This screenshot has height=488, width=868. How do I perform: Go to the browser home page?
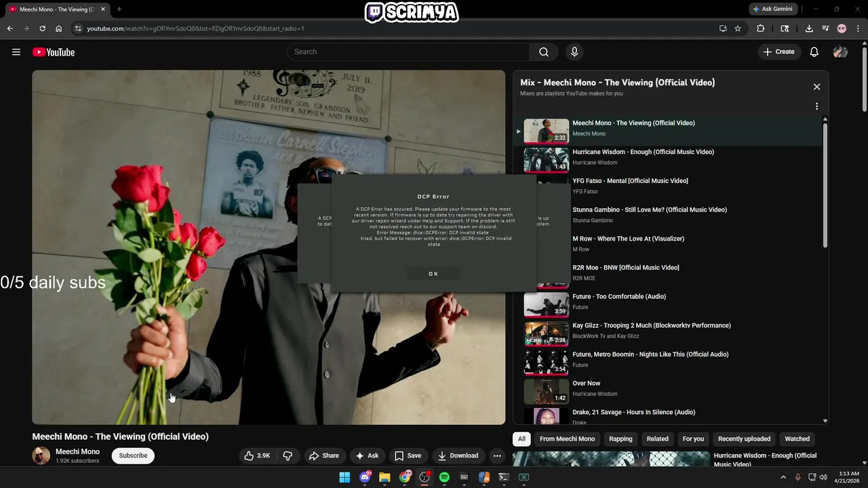[x=58, y=28]
